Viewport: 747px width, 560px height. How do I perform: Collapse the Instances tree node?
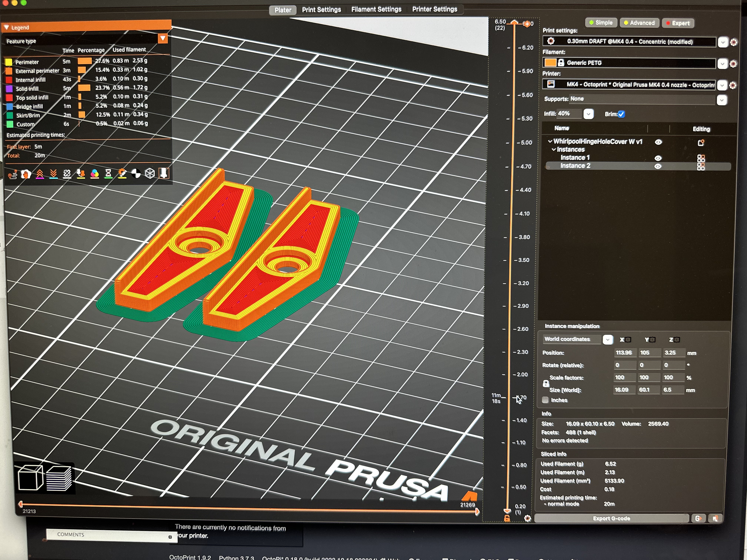pyautogui.click(x=554, y=149)
